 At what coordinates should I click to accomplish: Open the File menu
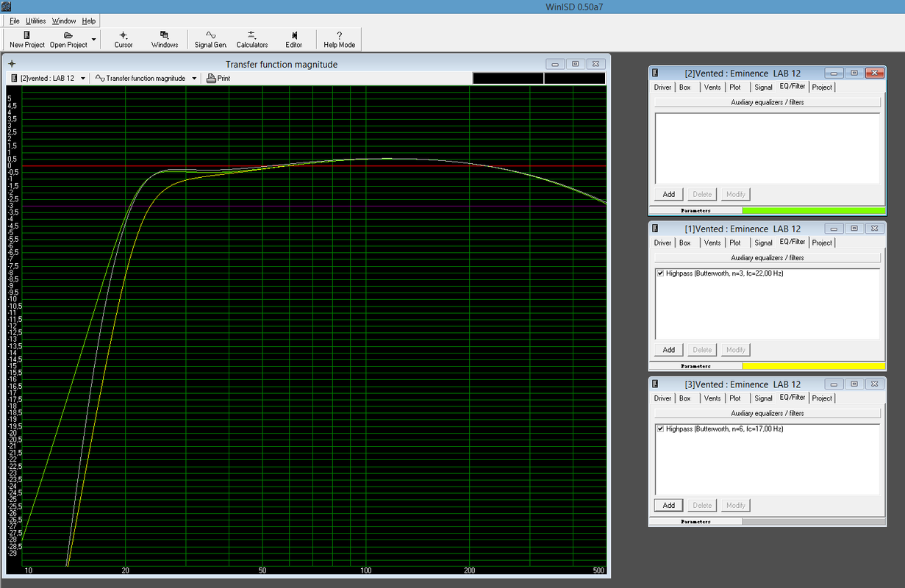click(x=15, y=21)
